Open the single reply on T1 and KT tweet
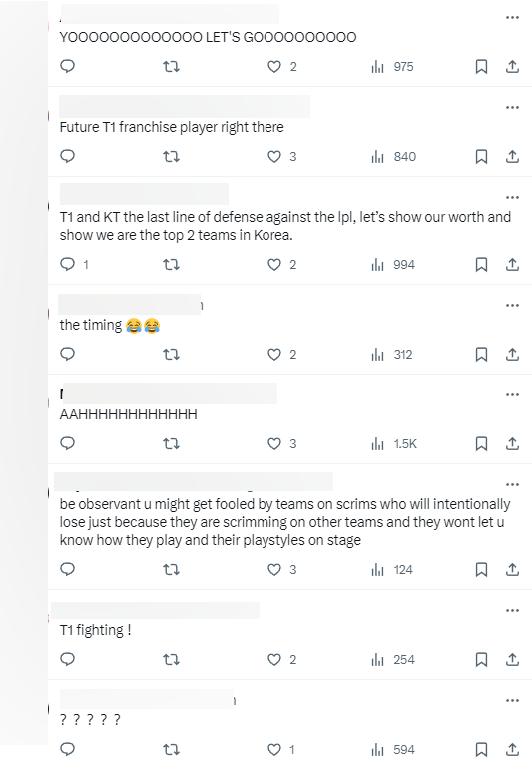 click(74, 265)
